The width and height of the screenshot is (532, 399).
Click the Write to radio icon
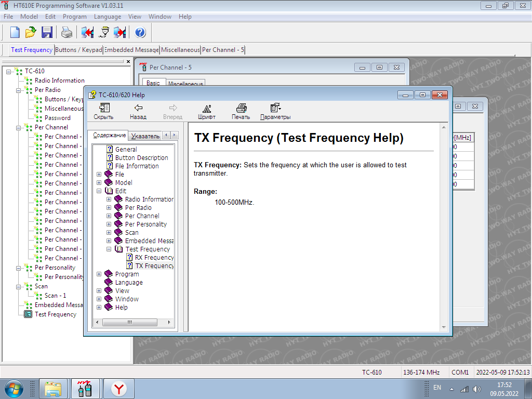point(120,32)
